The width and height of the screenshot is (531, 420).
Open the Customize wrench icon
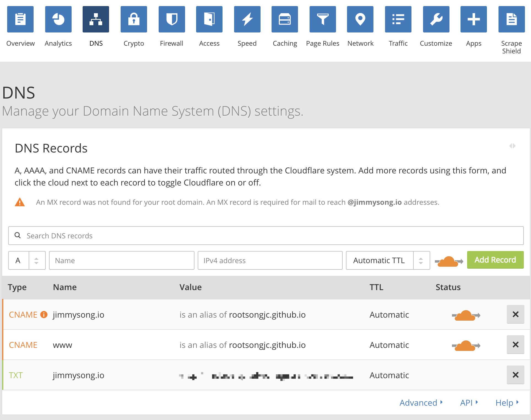436,19
